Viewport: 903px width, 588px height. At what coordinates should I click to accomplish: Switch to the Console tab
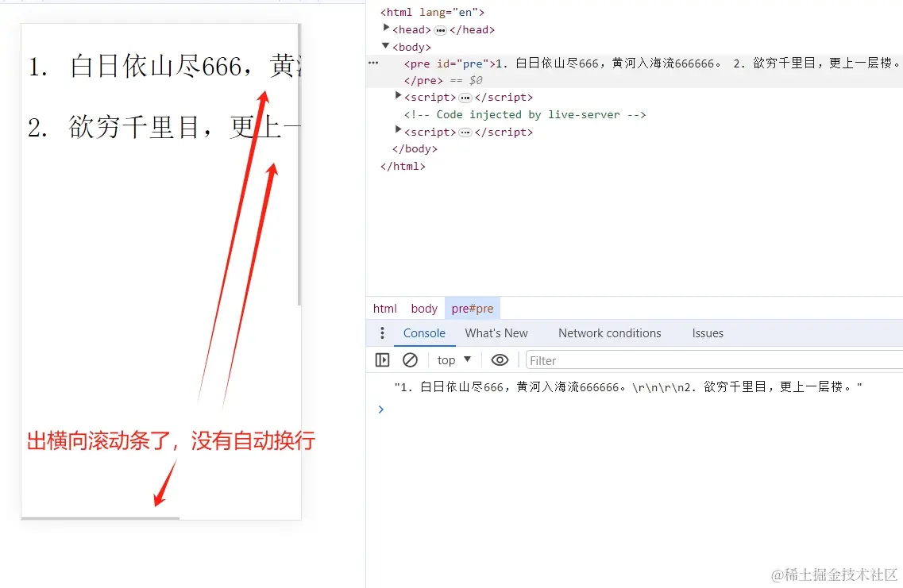click(424, 333)
